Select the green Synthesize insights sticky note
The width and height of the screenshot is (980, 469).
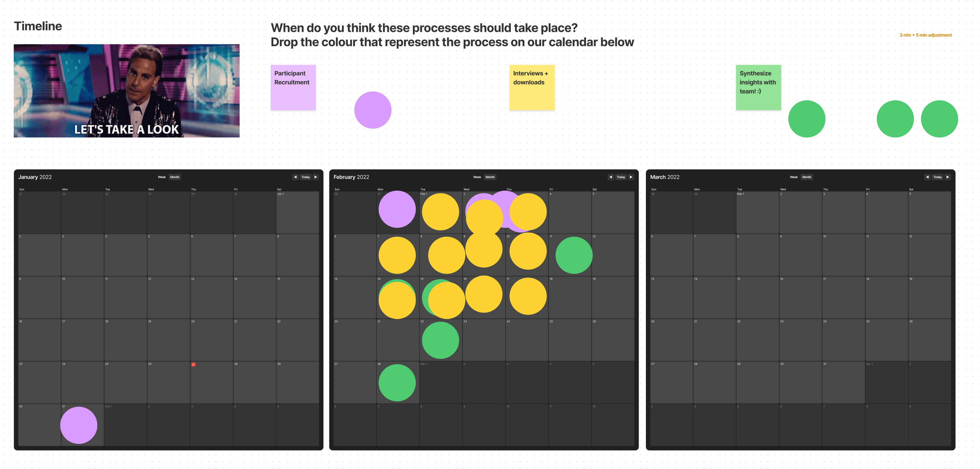tap(758, 88)
